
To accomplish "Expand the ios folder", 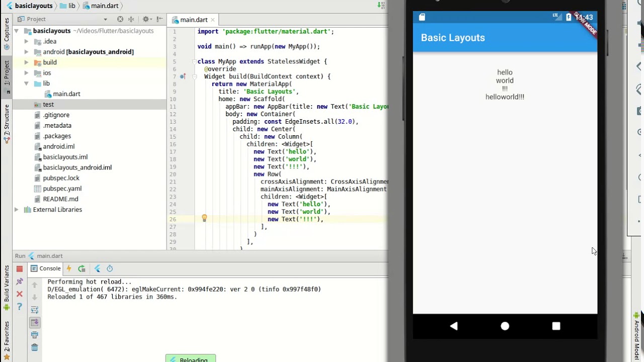I will 26,73.
